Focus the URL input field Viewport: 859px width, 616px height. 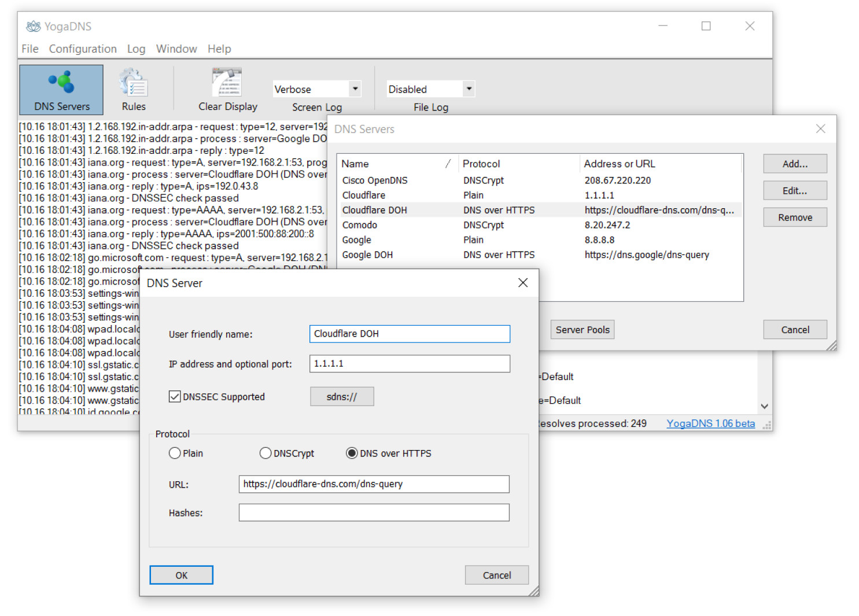(x=374, y=484)
